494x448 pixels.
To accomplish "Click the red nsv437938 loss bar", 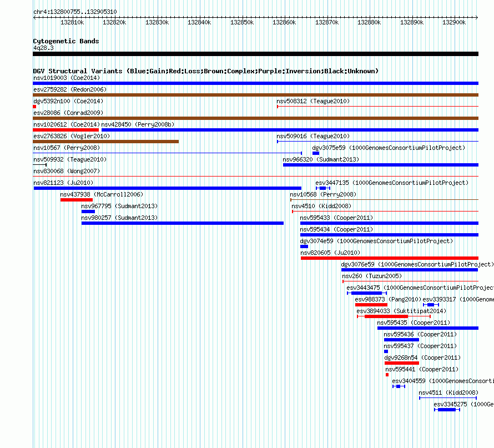I will pos(77,200).
